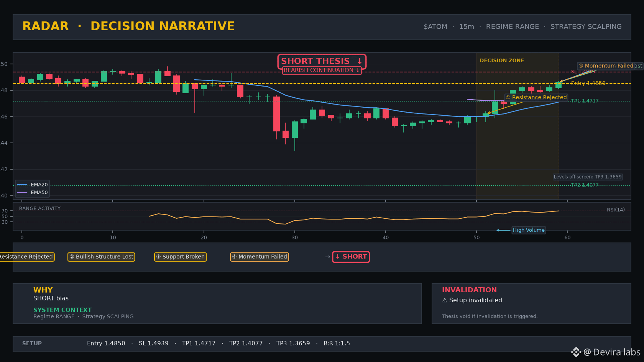644x362 pixels.
Task: Click the Entry 1.4850 label on the chart
Action: point(588,83)
